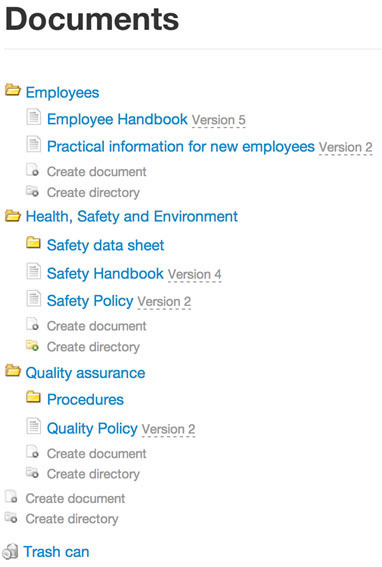Open the Safety data sheet subfolder
The height and width of the screenshot is (567, 382).
[105, 245]
